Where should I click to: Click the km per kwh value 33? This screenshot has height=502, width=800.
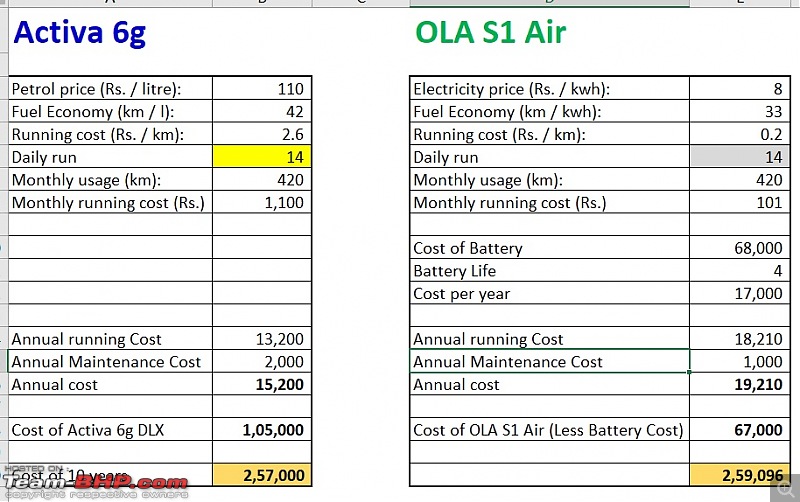pos(739,111)
